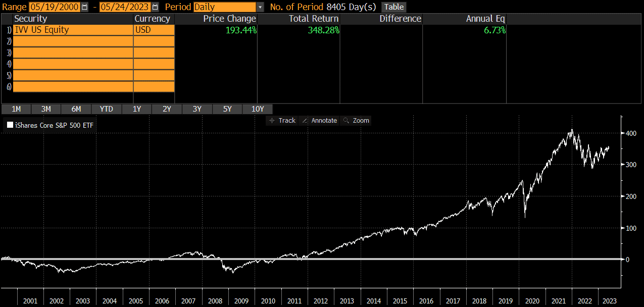This screenshot has width=644, height=307.
Task: Click the Daily period combo box
Action: click(x=225, y=7)
